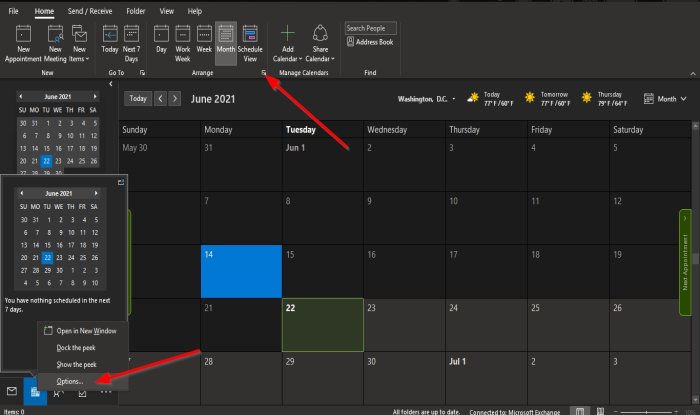Go to Today in ribbon
The height and width of the screenshot is (415, 700).
pyautogui.click(x=110, y=40)
